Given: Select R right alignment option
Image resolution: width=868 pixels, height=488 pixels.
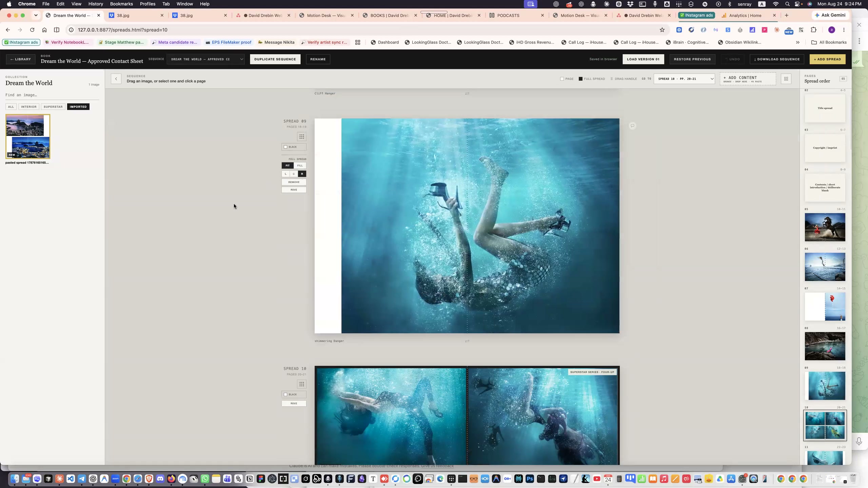Looking at the screenshot, I should [x=302, y=174].
